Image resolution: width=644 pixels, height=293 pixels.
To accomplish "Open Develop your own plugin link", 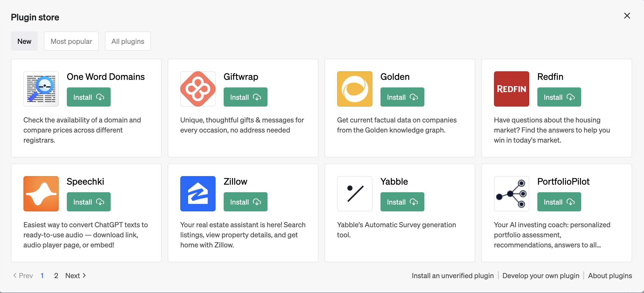I will 541,276.
